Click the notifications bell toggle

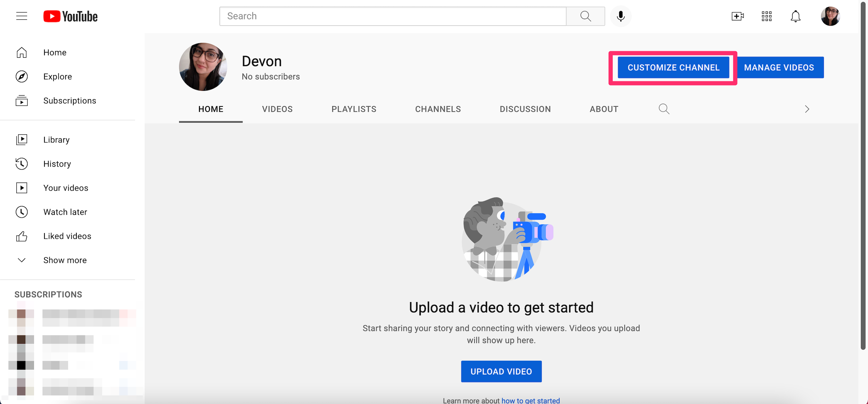tap(795, 16)
